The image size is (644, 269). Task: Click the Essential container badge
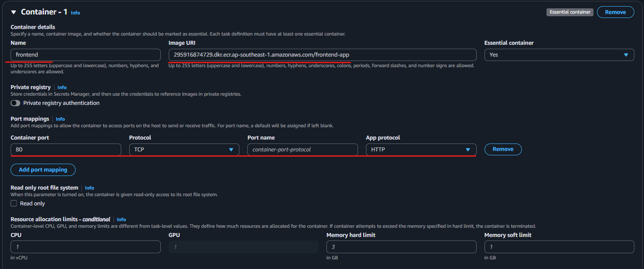click(x=570, y=12)
